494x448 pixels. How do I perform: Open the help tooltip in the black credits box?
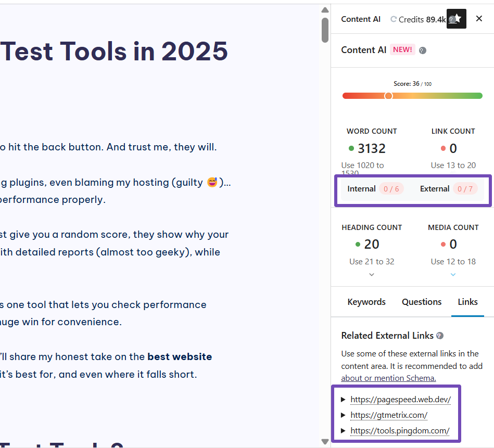click(x=451, y=20)
